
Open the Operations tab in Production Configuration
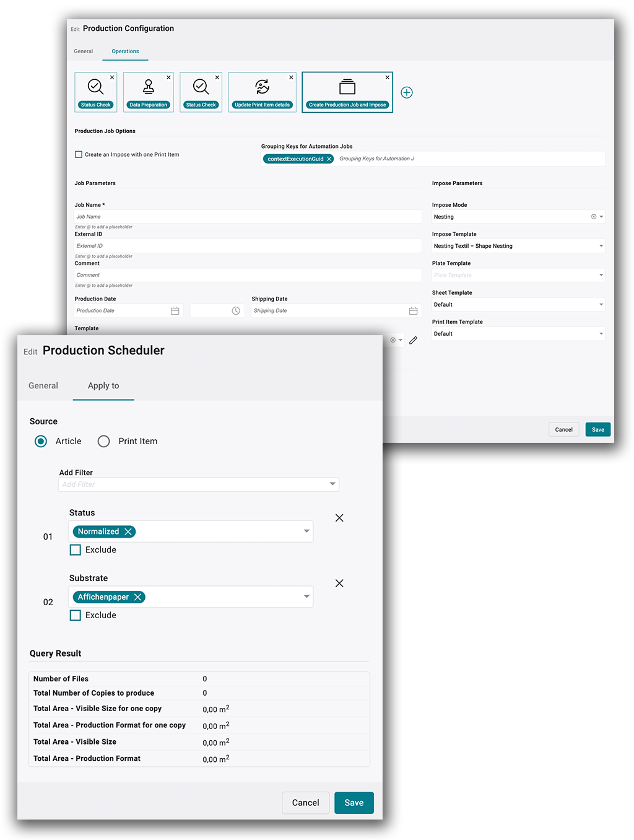(x=125, y=51)
